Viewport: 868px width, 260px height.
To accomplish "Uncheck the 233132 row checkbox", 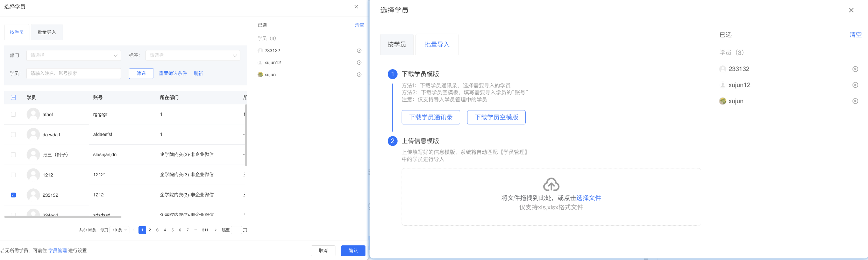I will tap(13, 195).
